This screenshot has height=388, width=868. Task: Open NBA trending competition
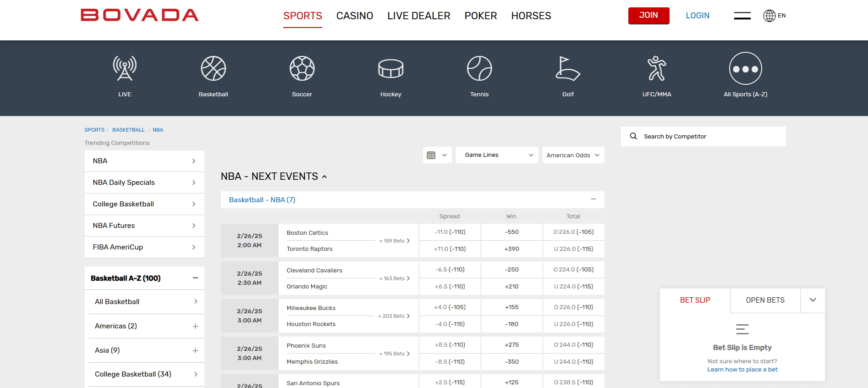click(x=144, y=161)
